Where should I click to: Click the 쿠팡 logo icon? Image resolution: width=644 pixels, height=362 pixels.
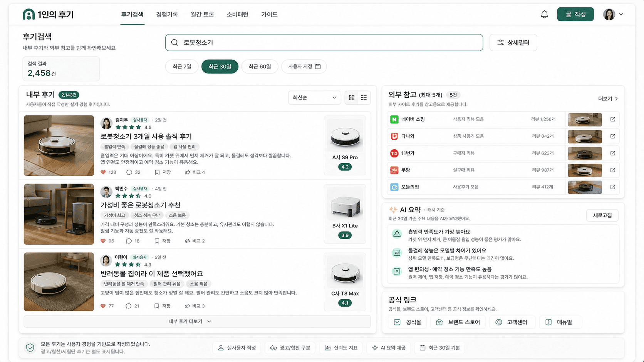point(394,170)
